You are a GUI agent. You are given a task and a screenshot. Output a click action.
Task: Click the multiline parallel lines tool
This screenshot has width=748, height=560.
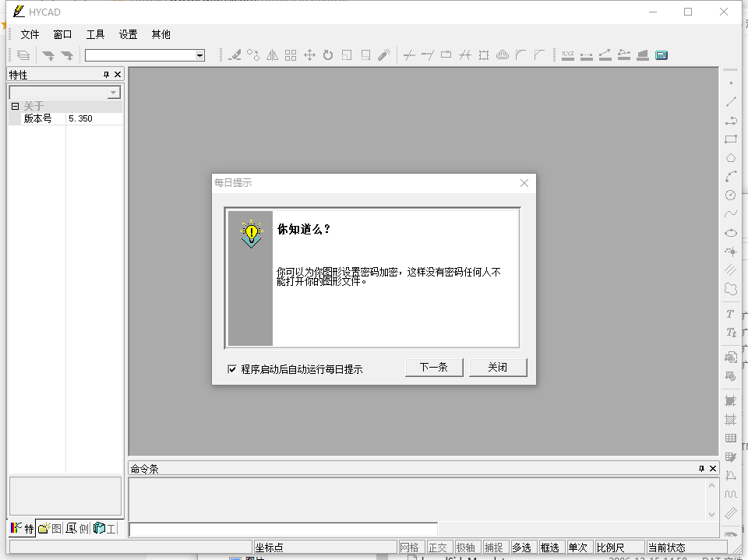[x=731, y=270]
